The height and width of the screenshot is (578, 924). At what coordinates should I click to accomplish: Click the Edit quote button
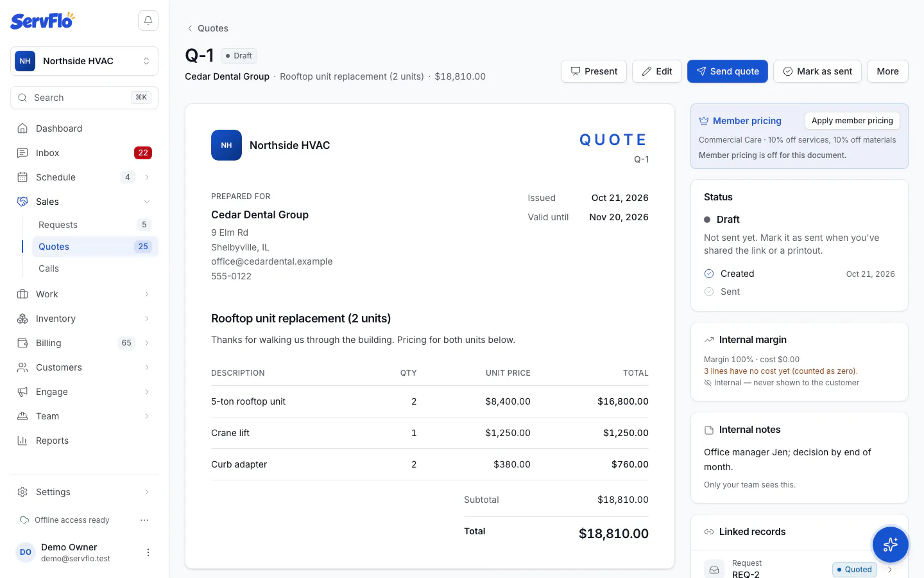[657, 71]
